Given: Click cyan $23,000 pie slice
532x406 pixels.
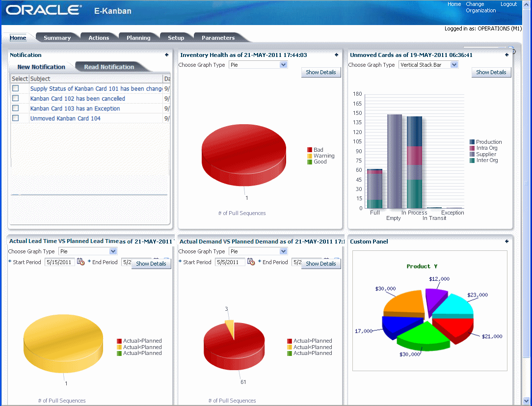Looking at the screenshot, I should 456,306.
